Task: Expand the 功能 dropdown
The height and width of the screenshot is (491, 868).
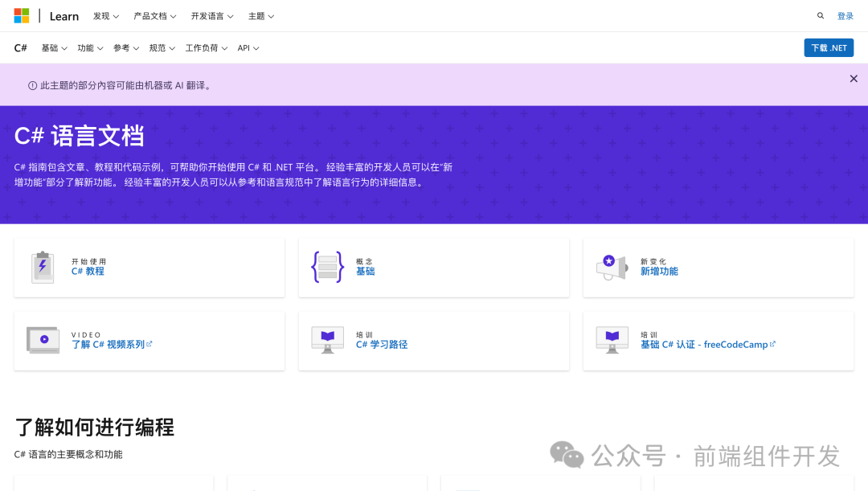Action: 90,48
